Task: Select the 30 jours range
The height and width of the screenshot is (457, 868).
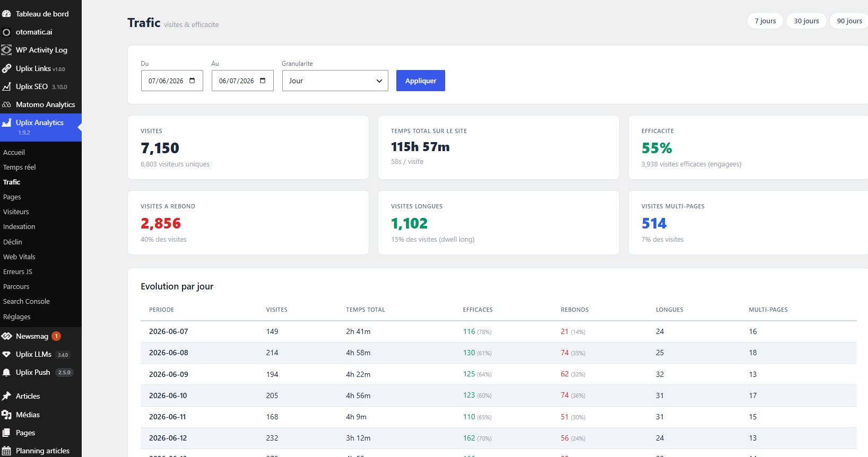Action: pos(806,21)
